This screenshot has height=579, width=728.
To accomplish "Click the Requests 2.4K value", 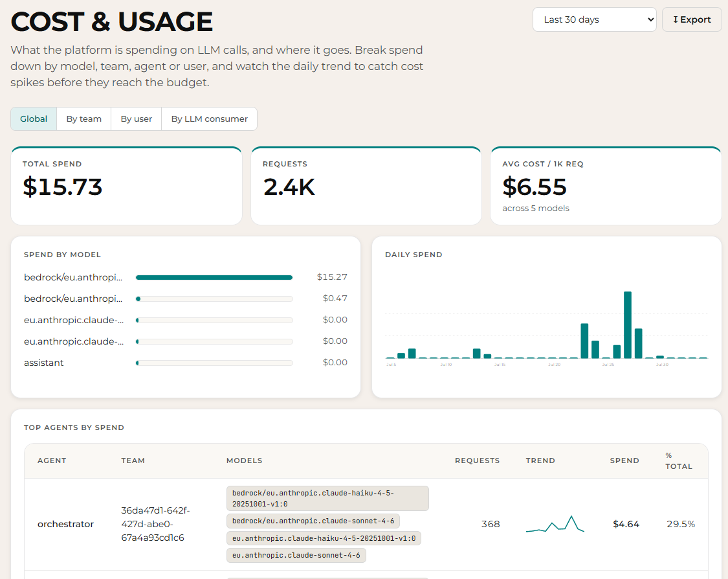I will pyautogui.click(x=289, y=187).
